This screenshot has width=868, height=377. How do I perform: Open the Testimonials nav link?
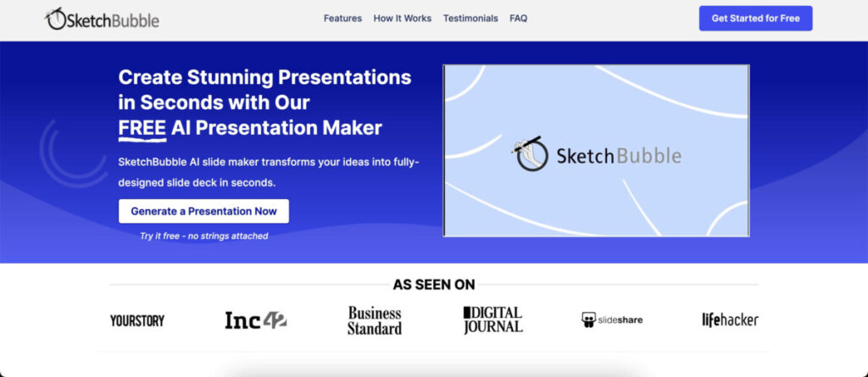point(470,19)
